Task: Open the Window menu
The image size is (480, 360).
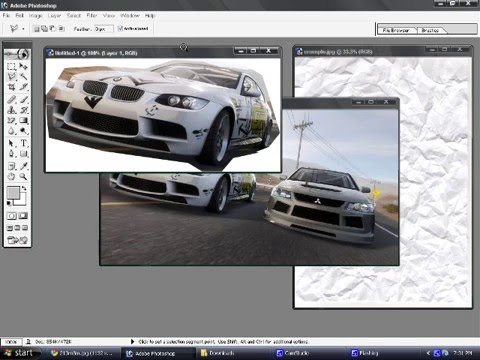Action: 130,16
